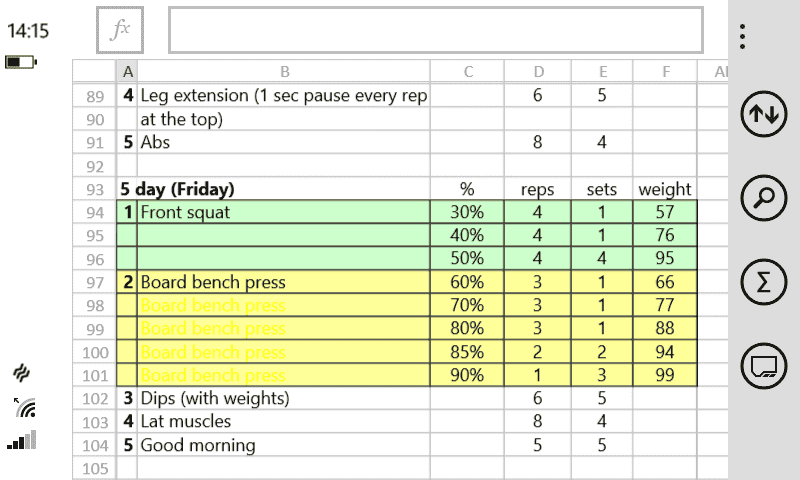The image size is (800, 480).
Task: Select column B header
Action: point(284,71)
